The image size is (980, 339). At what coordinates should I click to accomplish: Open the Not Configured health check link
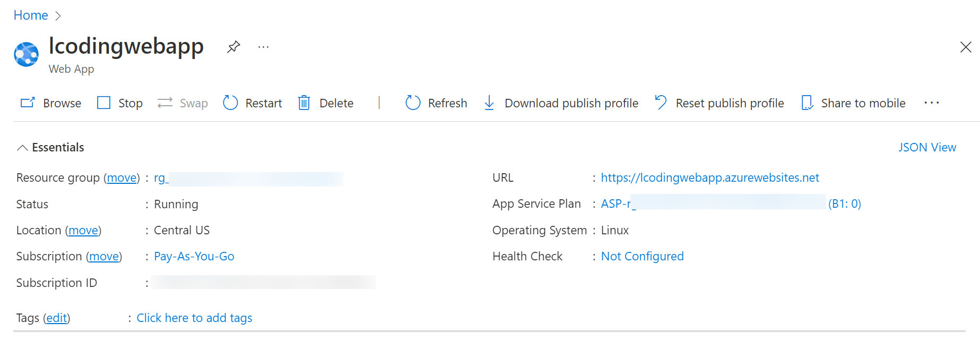(643, 257)
